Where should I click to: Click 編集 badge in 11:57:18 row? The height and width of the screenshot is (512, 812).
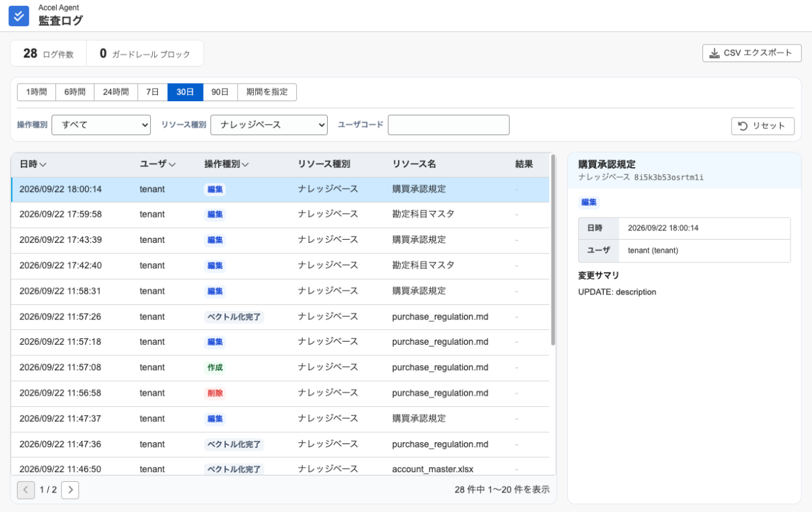coord(215,342)
